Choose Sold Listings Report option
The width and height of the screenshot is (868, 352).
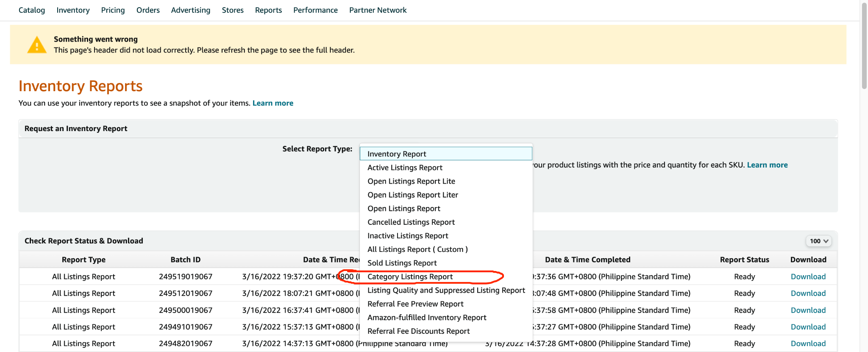click(402, 263)
